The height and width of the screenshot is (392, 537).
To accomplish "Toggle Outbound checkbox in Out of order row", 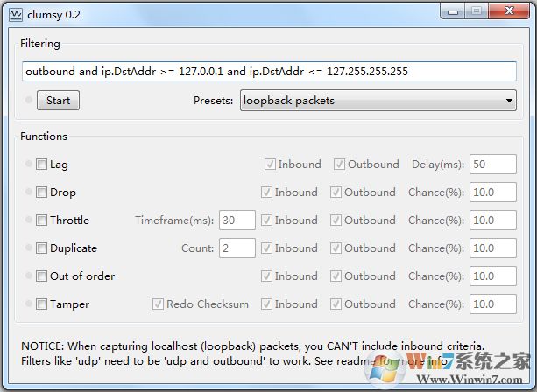I will (336, 276).
